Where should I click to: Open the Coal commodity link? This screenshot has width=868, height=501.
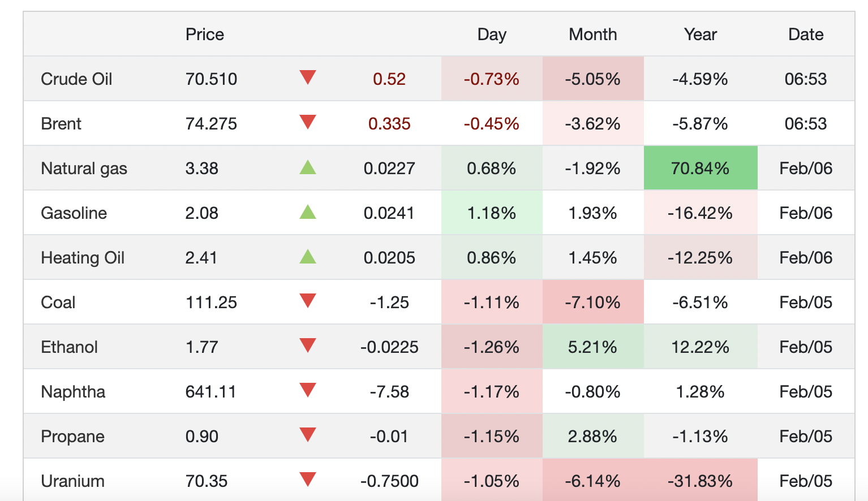click(x=58, y=302)
